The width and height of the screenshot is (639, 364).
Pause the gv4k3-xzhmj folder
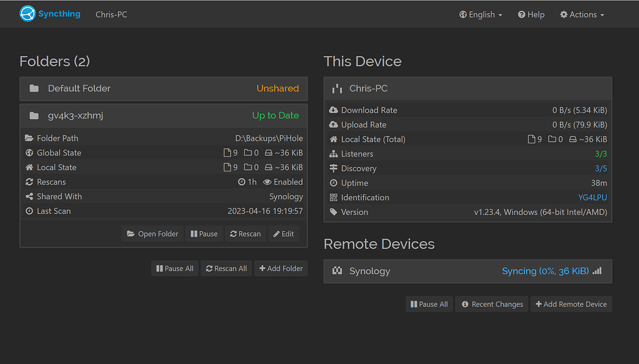tap(204, 233)
